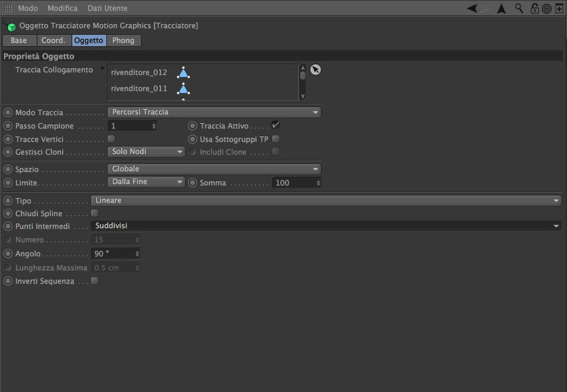Click the rivenditore_012 triangle tag icon
Viewport: 567px width, 392px height.
pos(183,73)
